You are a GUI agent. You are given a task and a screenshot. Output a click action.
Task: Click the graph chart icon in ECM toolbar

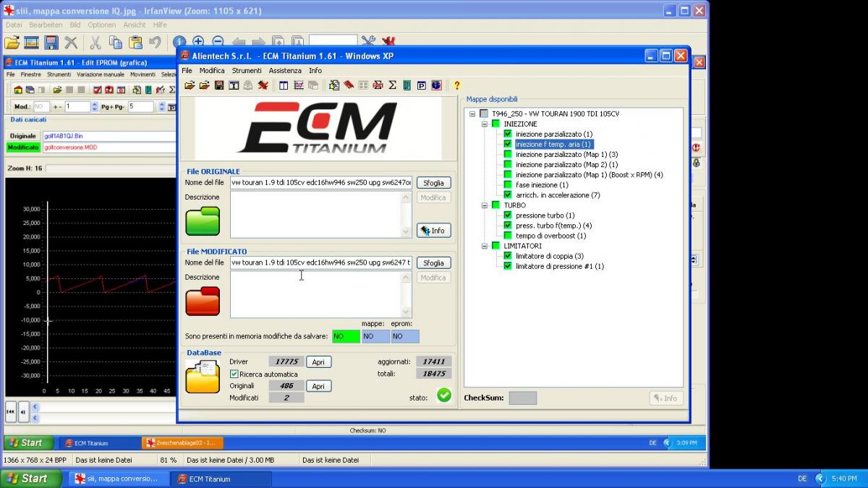(298, 85)
